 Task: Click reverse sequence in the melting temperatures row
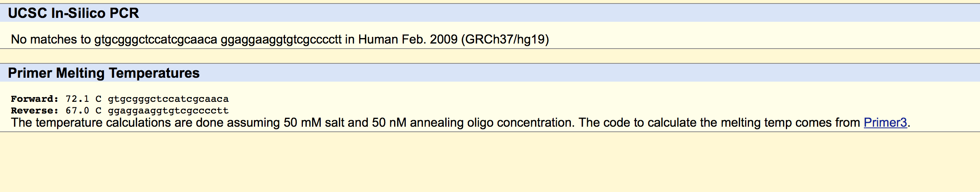tap(168, 110)
